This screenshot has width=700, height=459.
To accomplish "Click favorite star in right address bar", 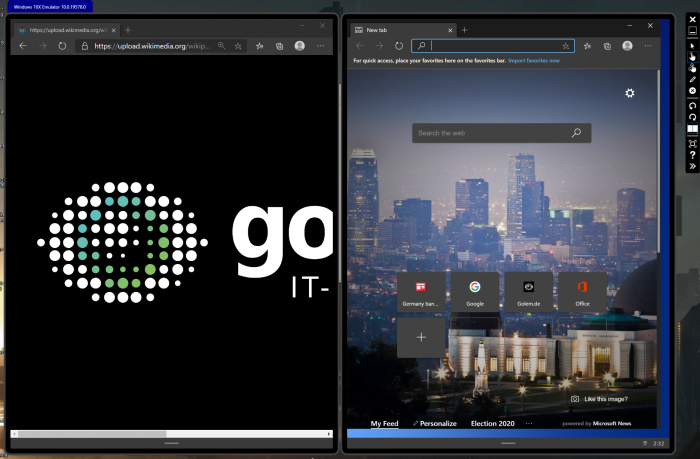I will [566, 46].
